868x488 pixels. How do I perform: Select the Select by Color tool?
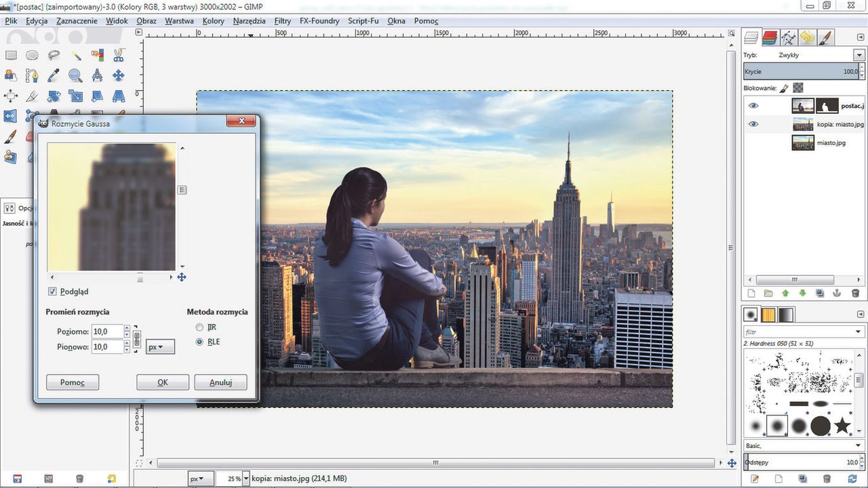pyautogui.click(x=97, y=55)
